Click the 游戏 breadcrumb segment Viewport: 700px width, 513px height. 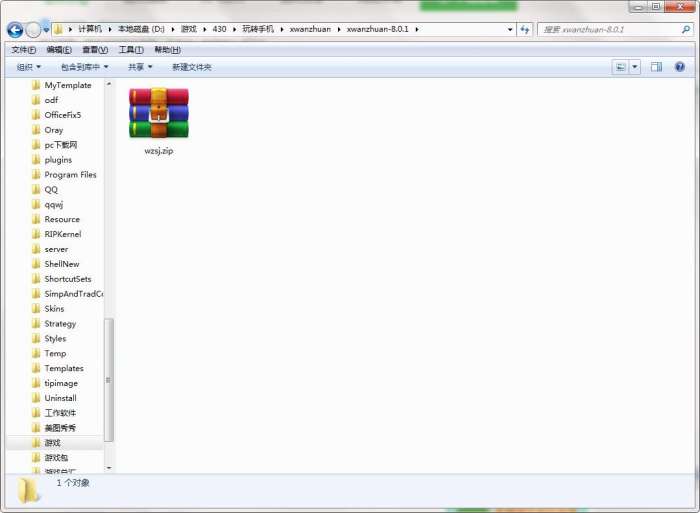[x=188, y=29]
